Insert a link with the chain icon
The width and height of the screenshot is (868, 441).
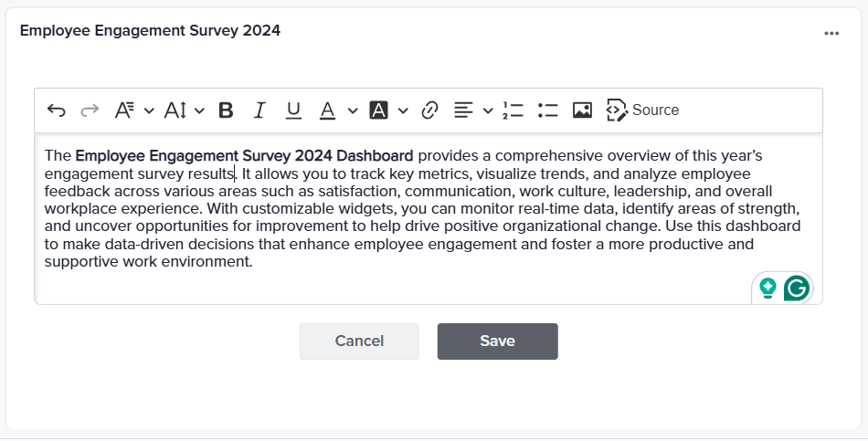tap(429, 110)
